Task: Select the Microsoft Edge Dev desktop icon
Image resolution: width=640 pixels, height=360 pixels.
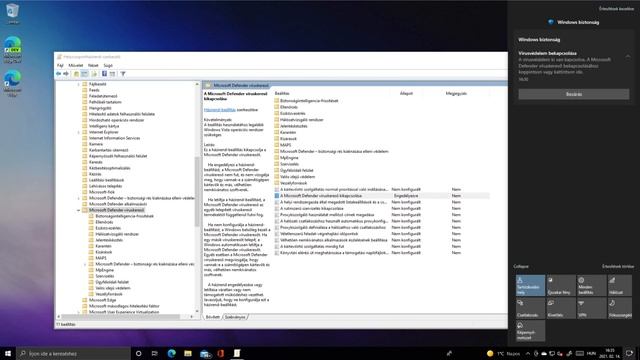Action: [x=13, y=49]
